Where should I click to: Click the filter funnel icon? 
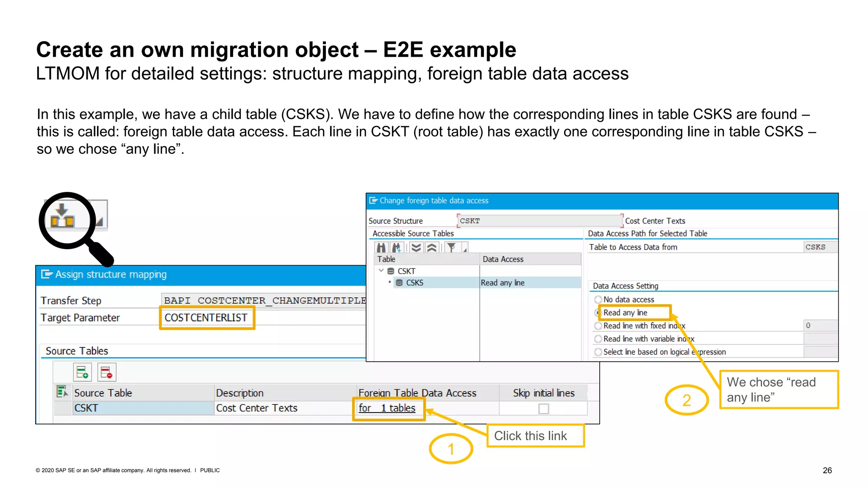(x=452, y=247)
